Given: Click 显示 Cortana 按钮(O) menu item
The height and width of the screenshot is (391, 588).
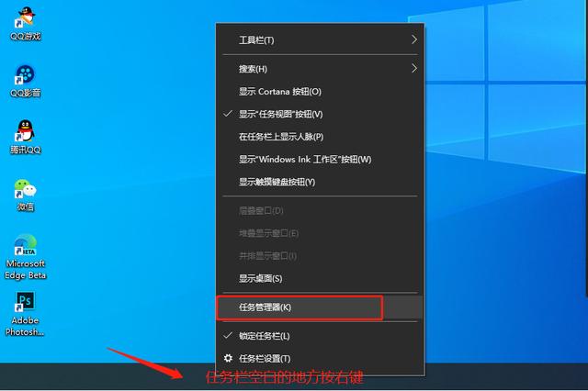Looking at the screenshot, I should click(320, 92).
